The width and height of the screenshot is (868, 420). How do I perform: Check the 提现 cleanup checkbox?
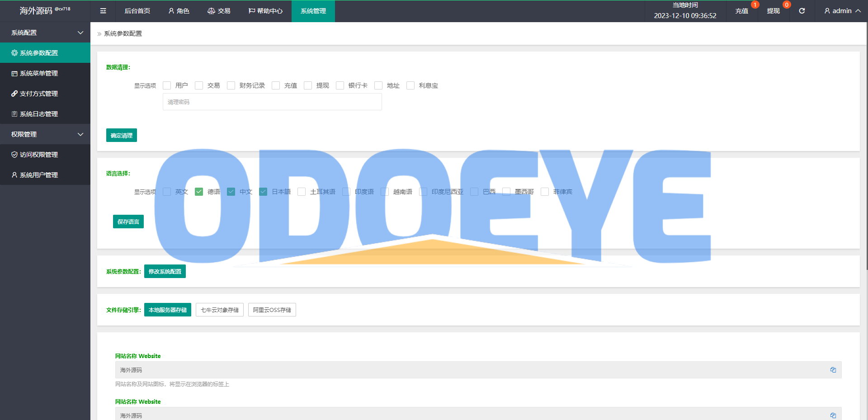pos(308,85)
